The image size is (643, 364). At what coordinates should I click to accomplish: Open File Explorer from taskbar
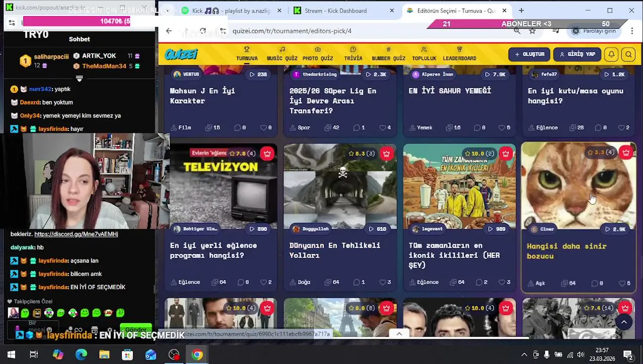coord(105,355)
